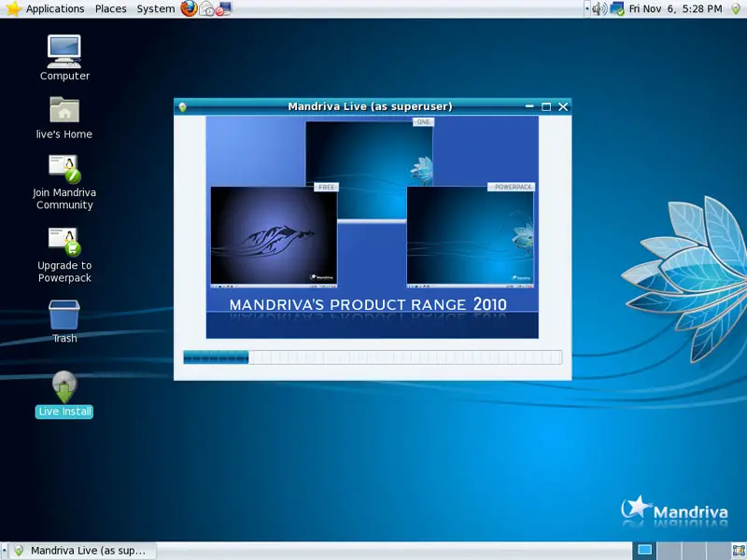Viewport: 747px width, 560px height.
Task: Minimize the Mandriva Live window
Action: (x=529, y=106)
